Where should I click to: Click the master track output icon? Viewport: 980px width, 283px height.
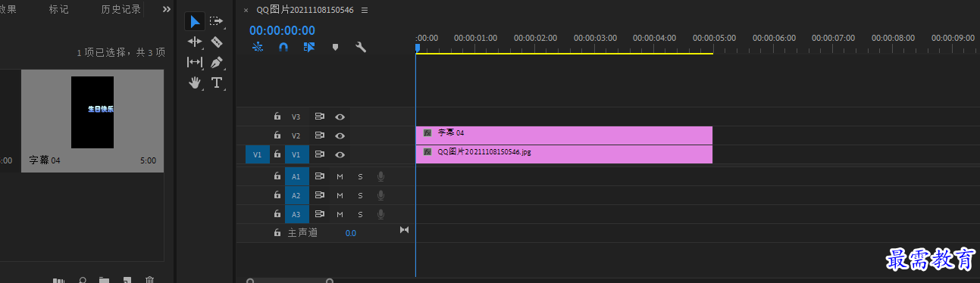[x=404, y=230]
